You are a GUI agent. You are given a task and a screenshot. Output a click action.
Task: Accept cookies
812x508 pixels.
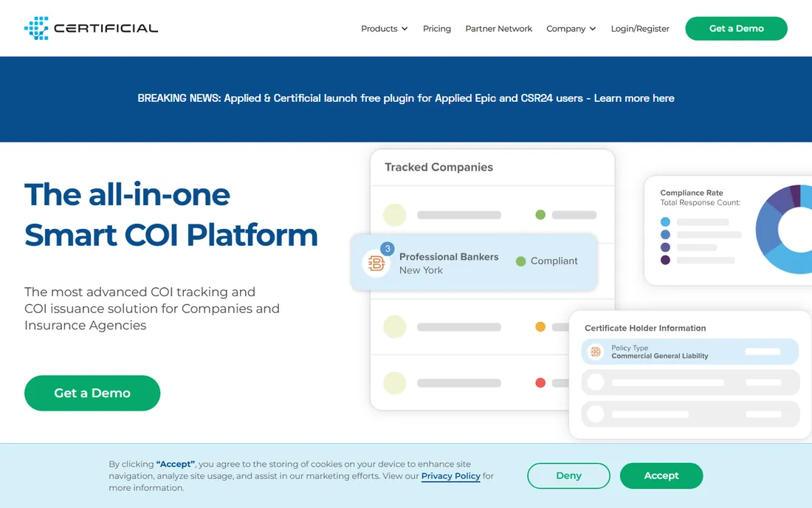click(x=661, y=476)
